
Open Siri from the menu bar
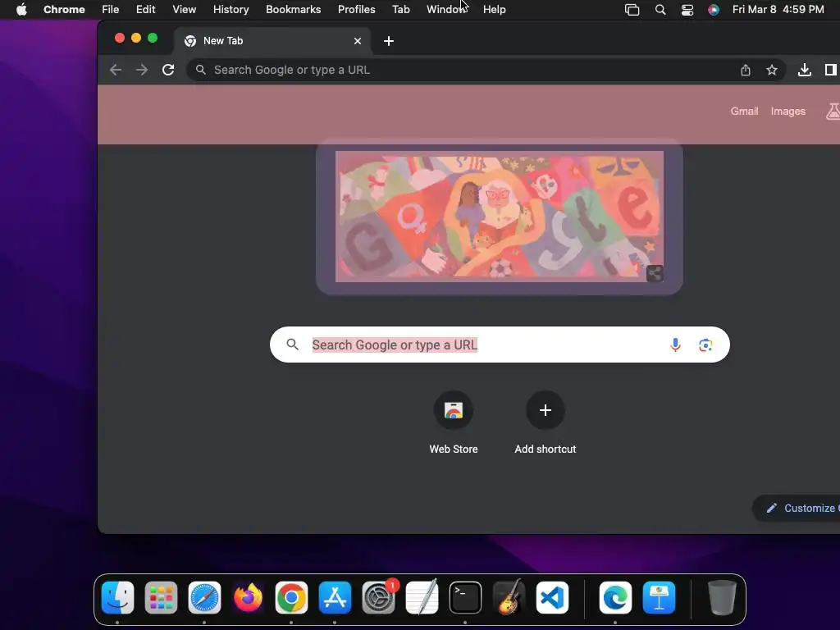pos(713,10)
